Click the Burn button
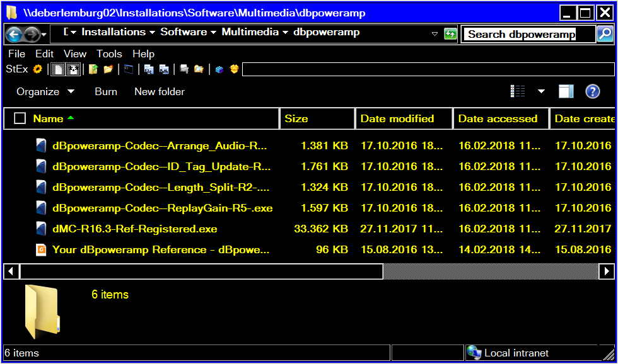 click(x=106, y=92)
